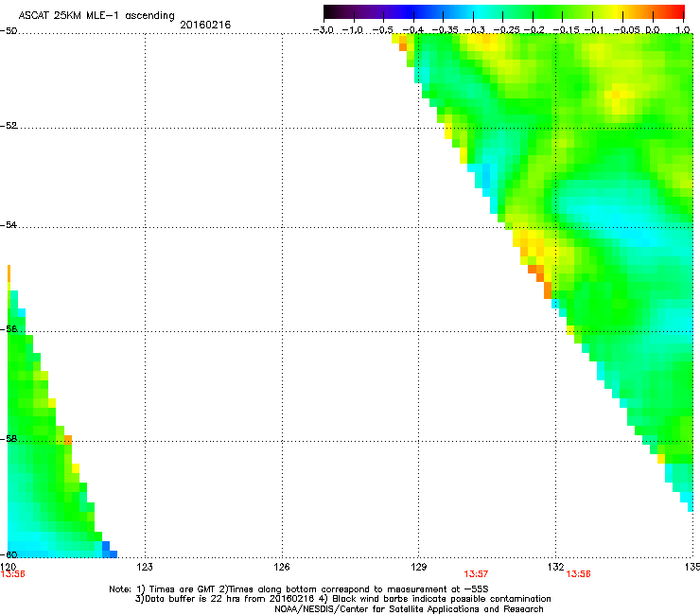700x615 pixels.
Task: Click the NOAA/NESDIS credit line
Action: 409,609
